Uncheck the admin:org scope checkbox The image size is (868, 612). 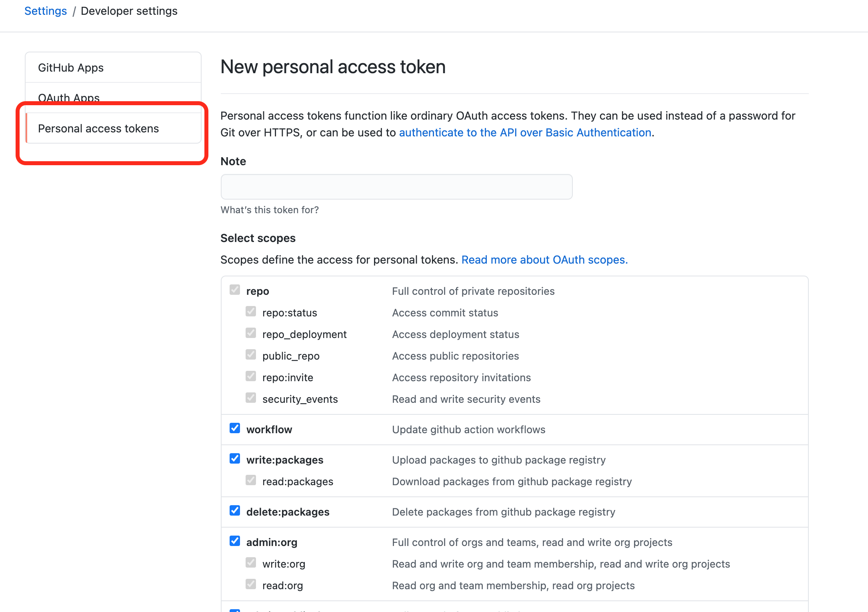click(235, 541)
